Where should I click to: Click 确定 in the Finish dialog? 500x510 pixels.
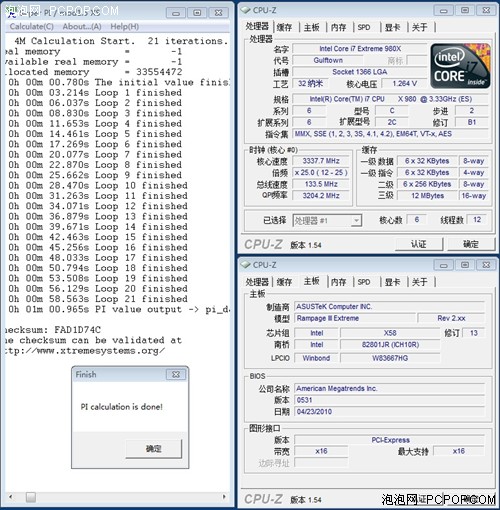[154, 448]
